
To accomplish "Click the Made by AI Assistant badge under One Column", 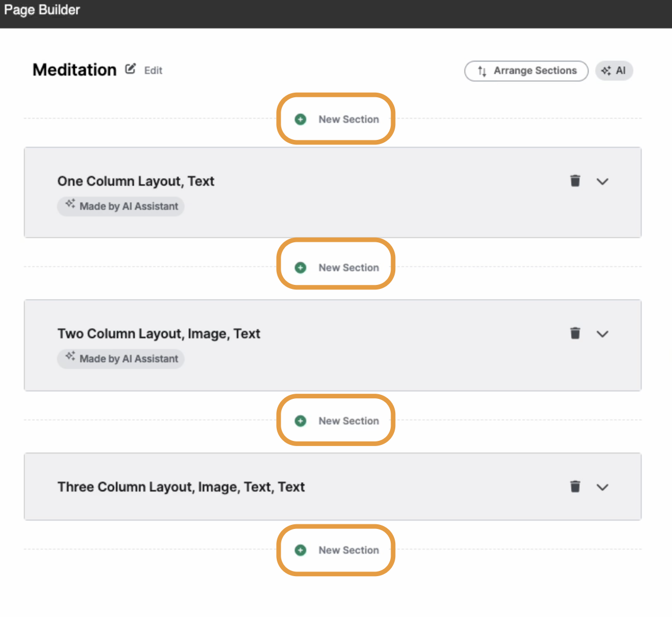I will (121, 206).
